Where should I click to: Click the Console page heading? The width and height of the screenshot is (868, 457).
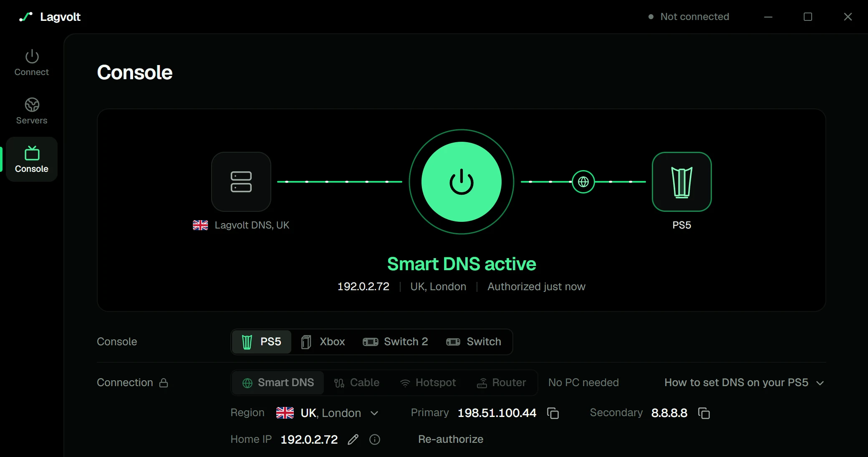[135, 73]
